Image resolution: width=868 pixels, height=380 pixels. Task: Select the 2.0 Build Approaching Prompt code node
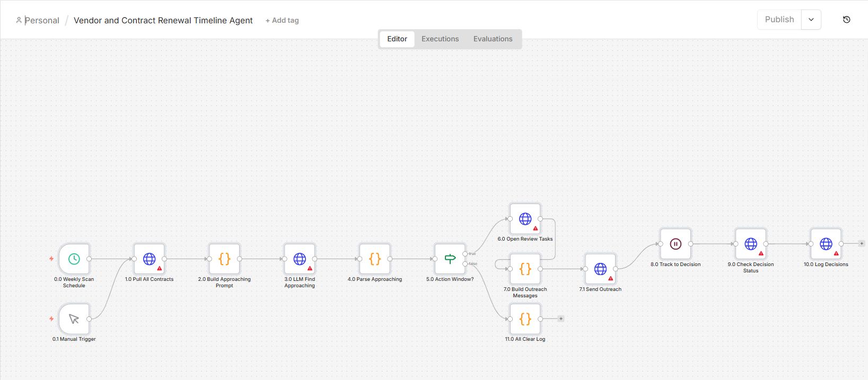coord(224,259)
